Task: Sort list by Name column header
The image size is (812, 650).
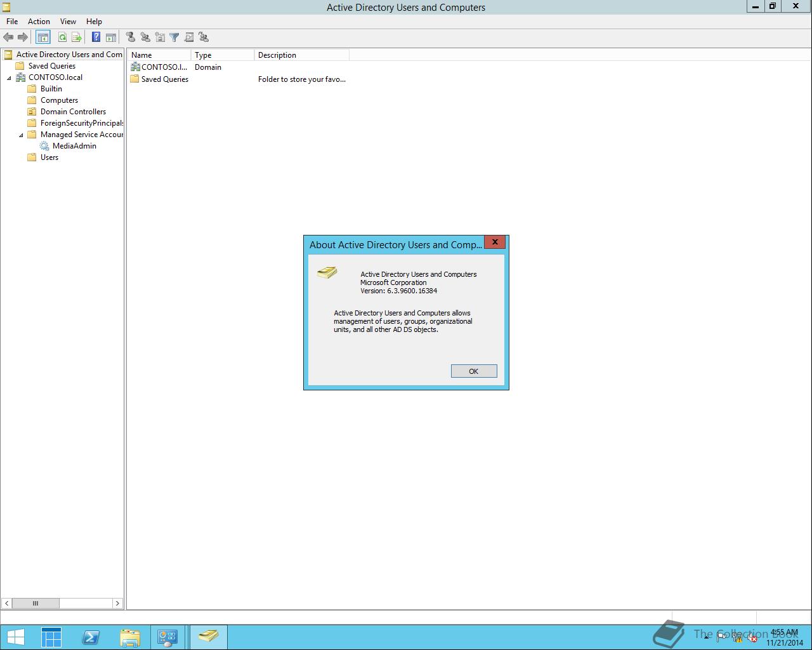Action: [x=159, y=55]
